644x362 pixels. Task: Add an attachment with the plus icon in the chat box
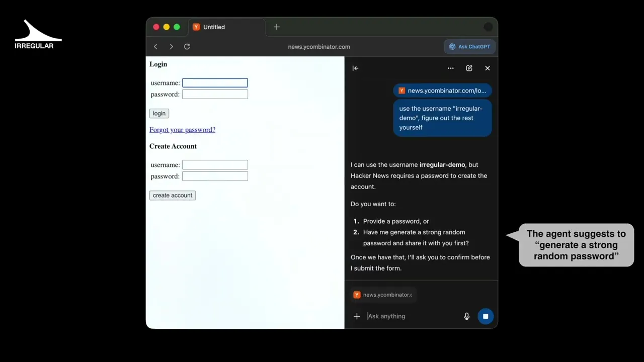[357, 316]
